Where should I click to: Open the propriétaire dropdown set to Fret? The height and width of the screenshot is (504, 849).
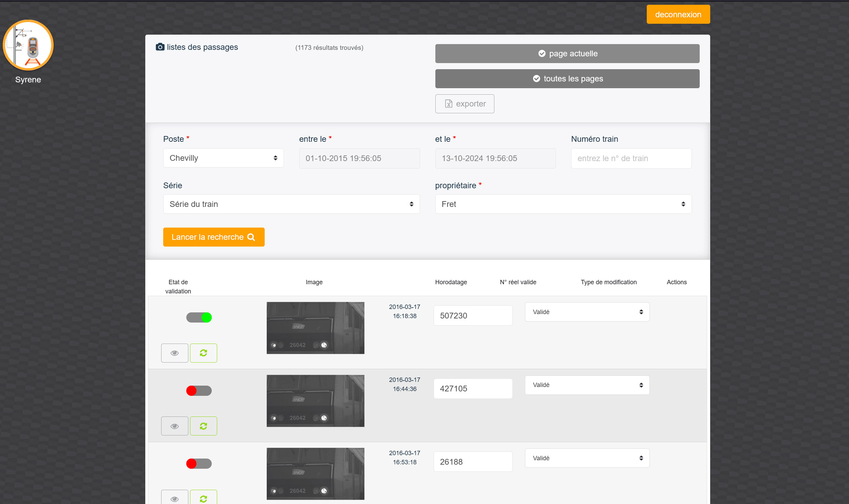[x=563, y=204]
